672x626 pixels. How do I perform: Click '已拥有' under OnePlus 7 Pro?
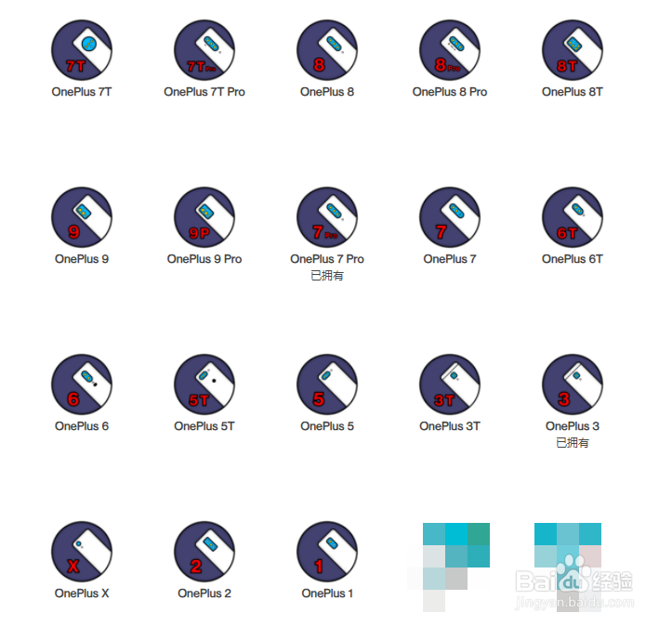coord(327,276)
